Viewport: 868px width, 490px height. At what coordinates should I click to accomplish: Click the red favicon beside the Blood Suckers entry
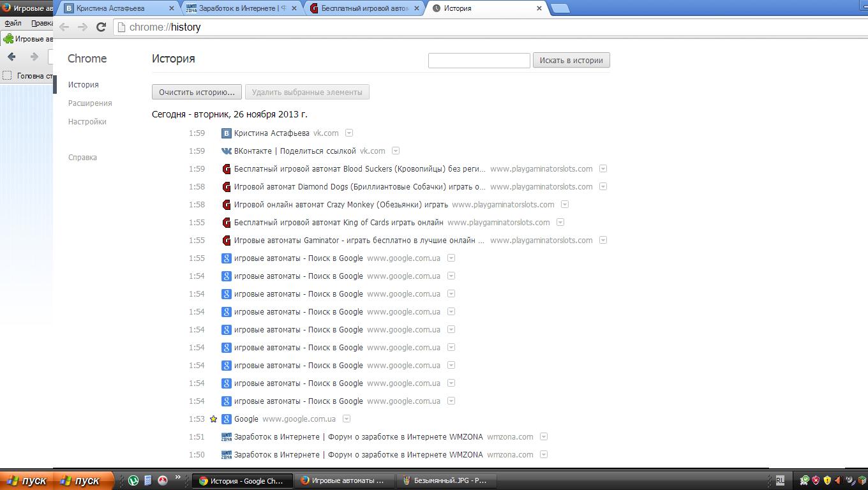[x=226, y=169]
